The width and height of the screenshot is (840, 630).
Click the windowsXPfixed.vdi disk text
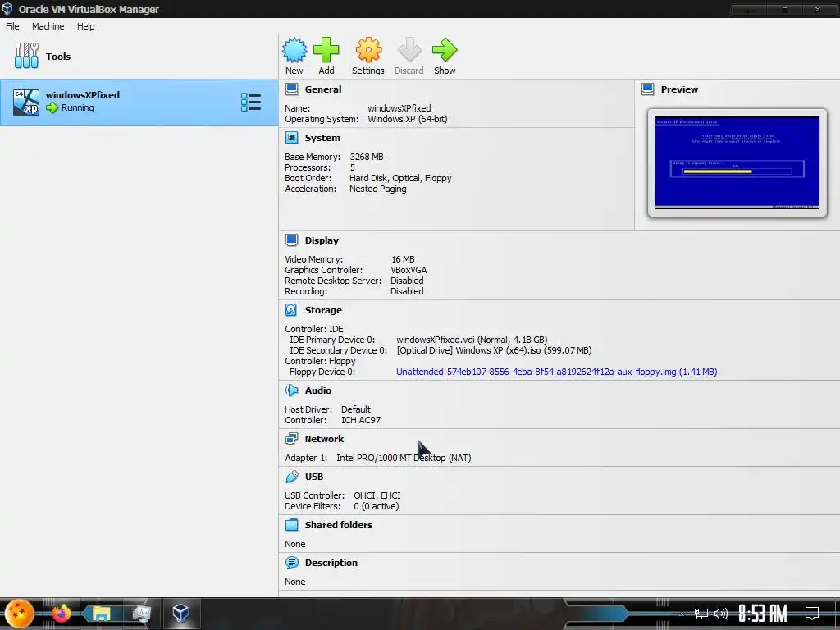tap(472, 340)
